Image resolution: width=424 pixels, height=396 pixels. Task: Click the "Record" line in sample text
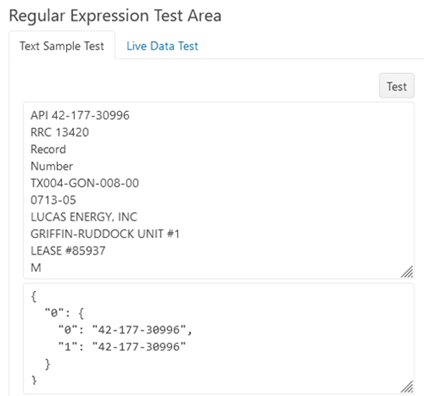(x=48, y=149)
